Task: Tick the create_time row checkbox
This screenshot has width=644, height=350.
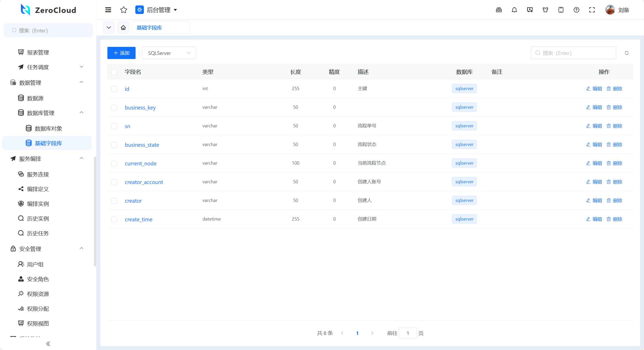Action: (114, 219)
